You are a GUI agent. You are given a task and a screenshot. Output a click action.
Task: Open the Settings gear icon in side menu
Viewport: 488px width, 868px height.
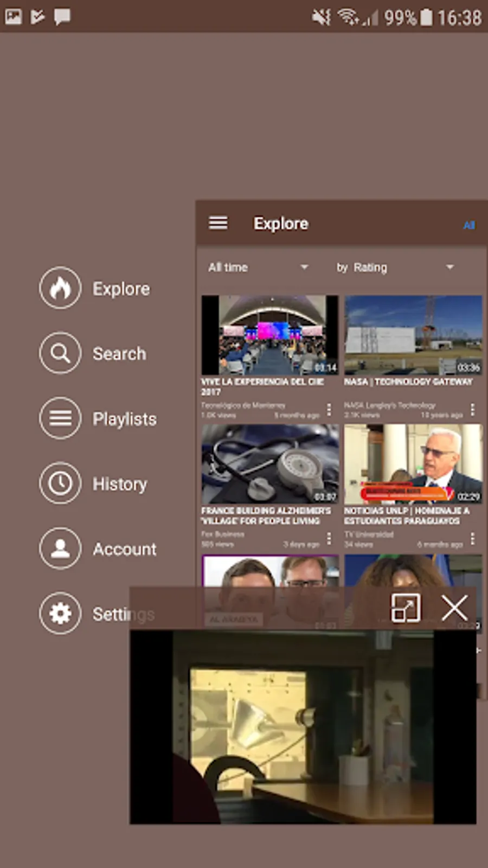pos(60,614)
